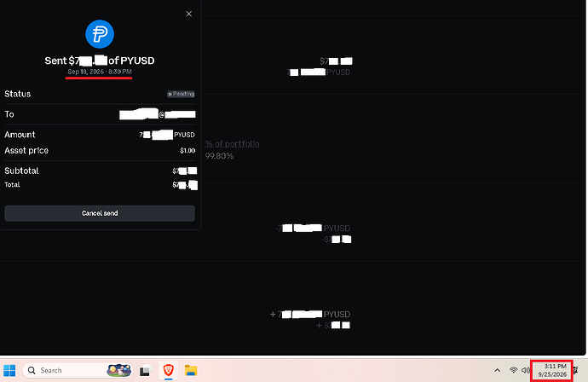Open the volume control in tray
This screenshot has height=382, width=588.
pyautogui.click(x=525, y=370)
